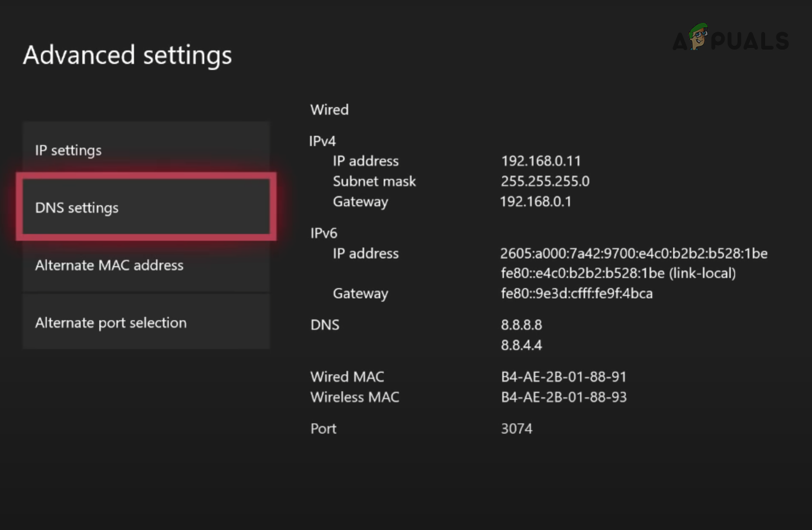This screenshot has width=812, height=530.
Task: Click the Port value 3074
Action: [516, 429]
